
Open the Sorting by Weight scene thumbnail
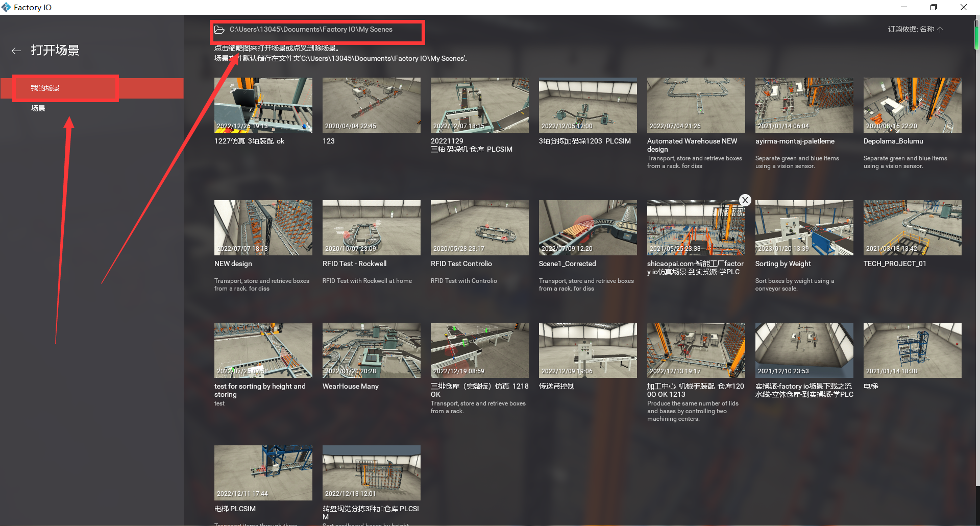tap(804, 228)
